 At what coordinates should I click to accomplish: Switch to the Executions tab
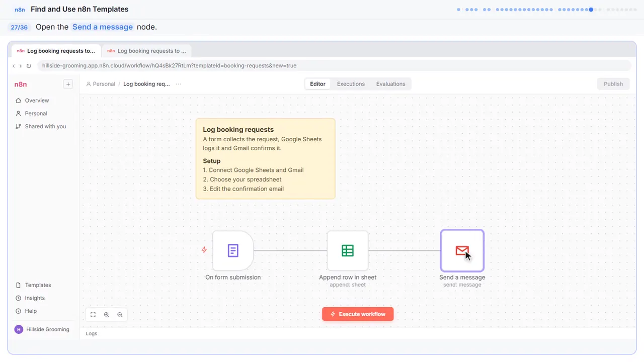351,84
